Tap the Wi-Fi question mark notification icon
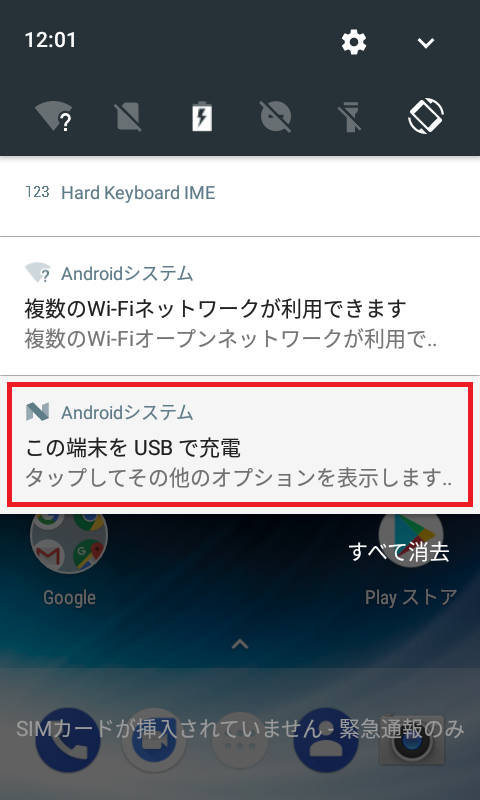The width and height of the screenshot is (480, 800). tap(38, 273)
